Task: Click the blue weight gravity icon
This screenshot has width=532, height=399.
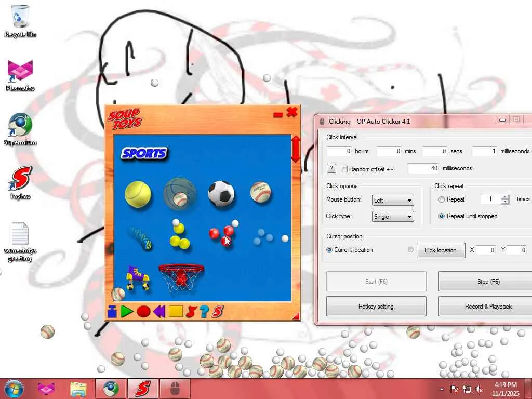Action: point(112,312)
